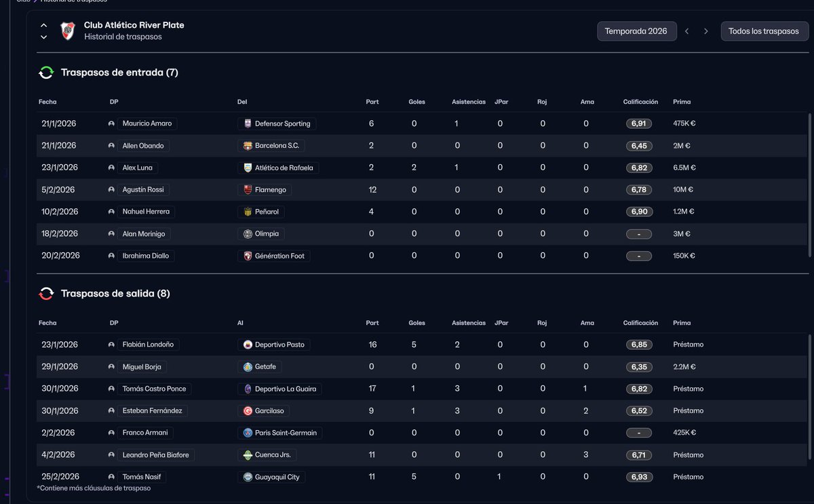Open Franco Armani player profile

pos(144,433)
